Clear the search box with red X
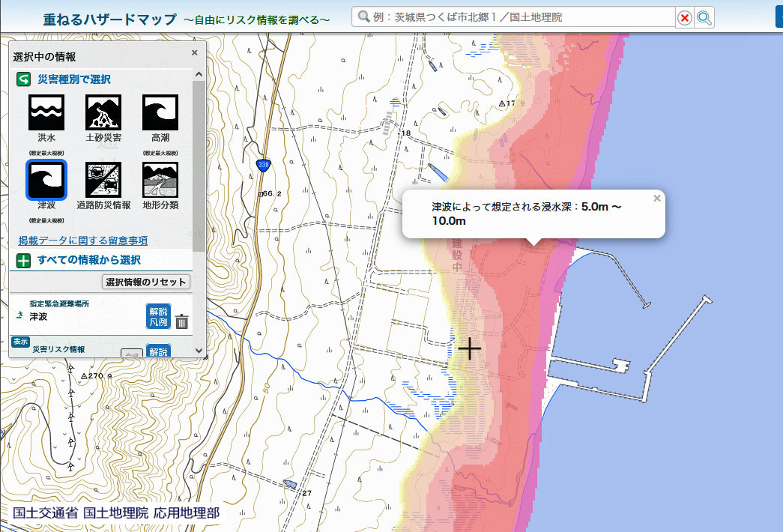 684,17
